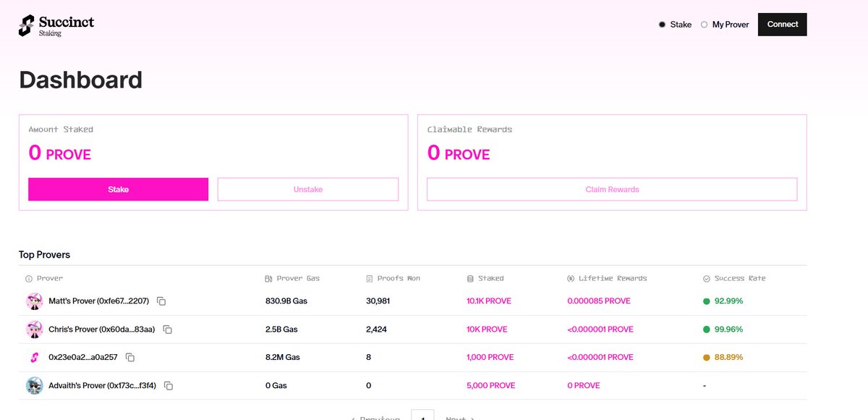Connect a wallet
Viewport: 868px width, 420px height.
[782, 25]
